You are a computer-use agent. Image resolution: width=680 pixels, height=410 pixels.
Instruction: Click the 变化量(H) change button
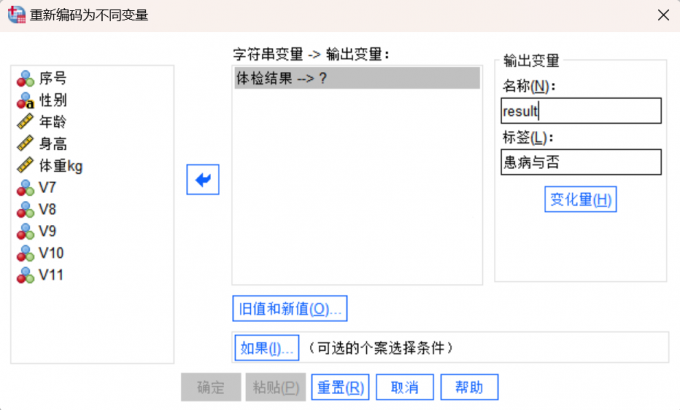coord(580,199)
